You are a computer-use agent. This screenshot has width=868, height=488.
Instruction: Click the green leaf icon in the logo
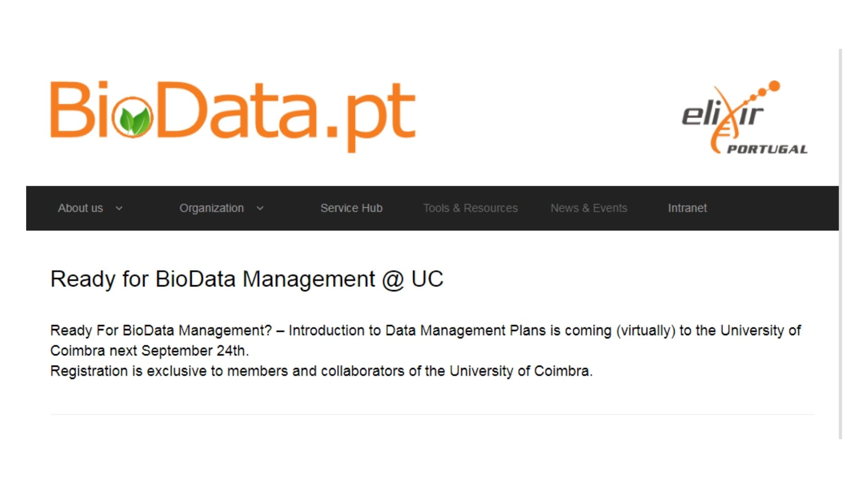[x=133, y=119]
